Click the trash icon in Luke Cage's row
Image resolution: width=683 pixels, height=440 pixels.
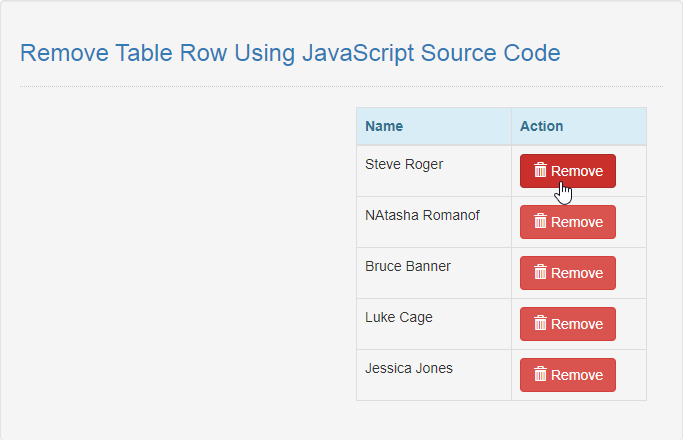tap(540, 323)
